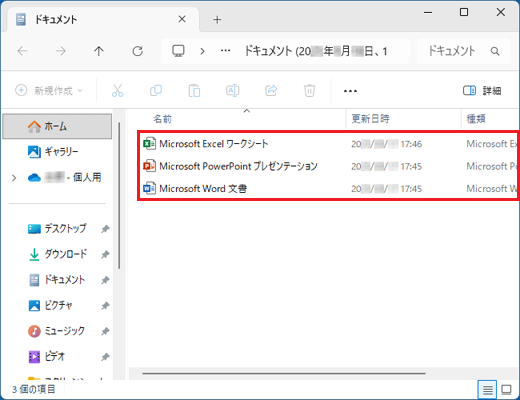Screen dimensions: 520x400
Task: Select Microsoft Word 文書 file
Action: point(203,188)
